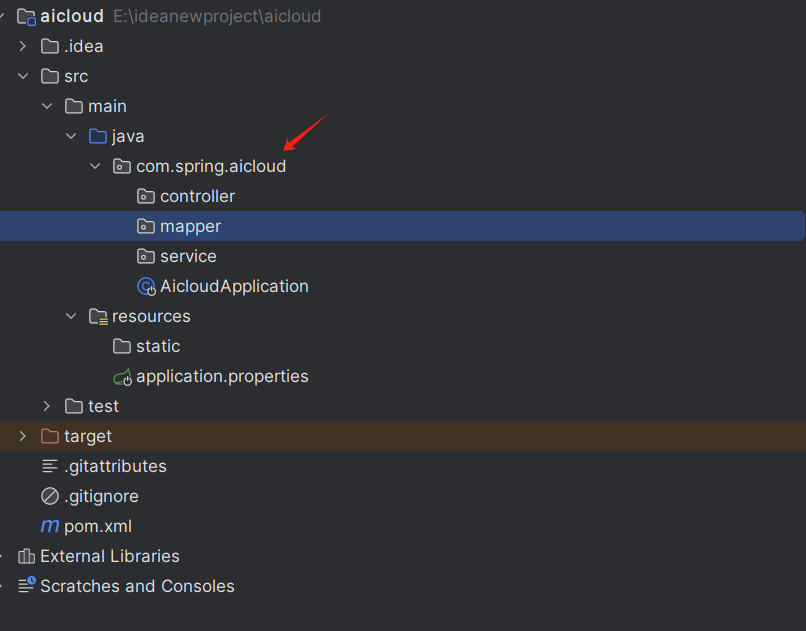Click the blue java source folder icon

[x=98, y=136]
